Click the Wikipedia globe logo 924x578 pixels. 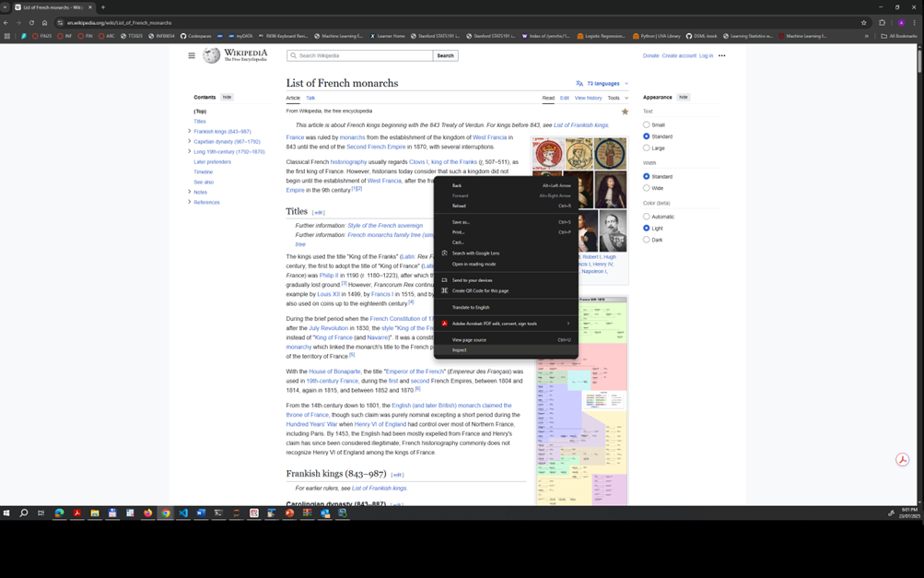click(212, 55)
